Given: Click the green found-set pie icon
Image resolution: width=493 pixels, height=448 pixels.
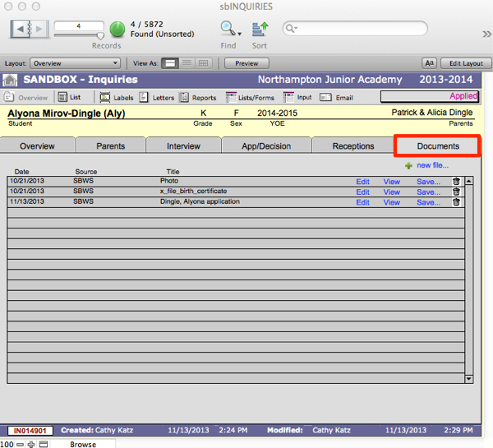Looking at the screenshot, I should (117, 30).
